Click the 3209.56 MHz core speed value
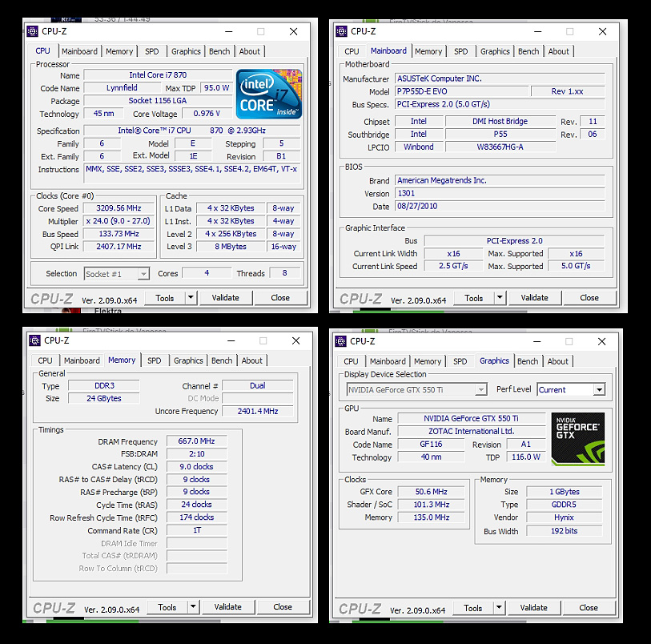This screenshot has height=644, width=651. (119, 208)
